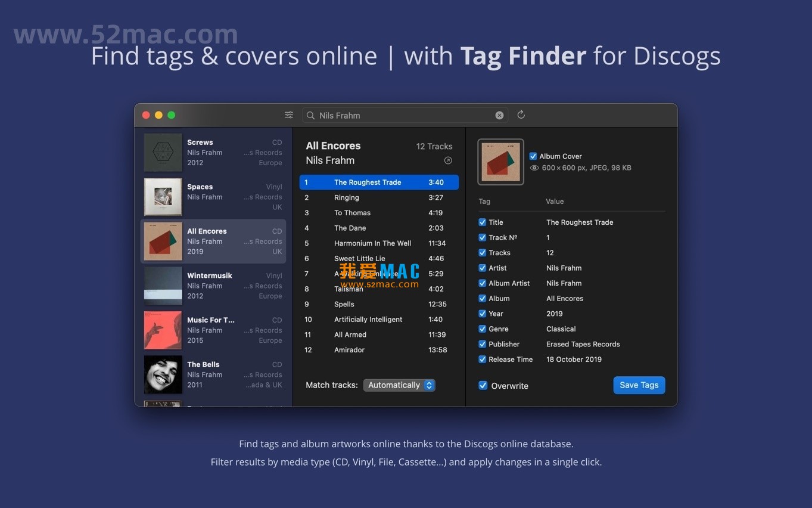The image size is (812, 508).
Task: Click the refresh results icon
Action: coord(521,114)
